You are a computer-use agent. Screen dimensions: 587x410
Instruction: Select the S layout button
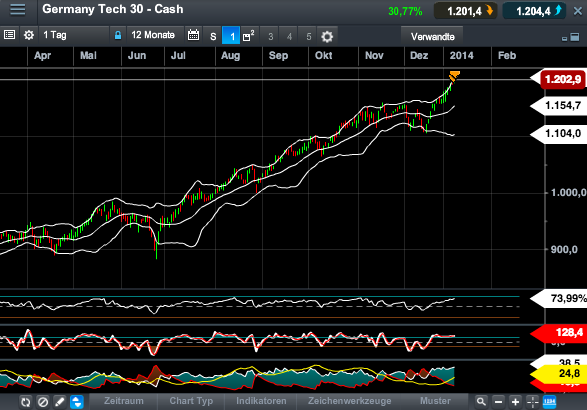click(x=213, y=36)
